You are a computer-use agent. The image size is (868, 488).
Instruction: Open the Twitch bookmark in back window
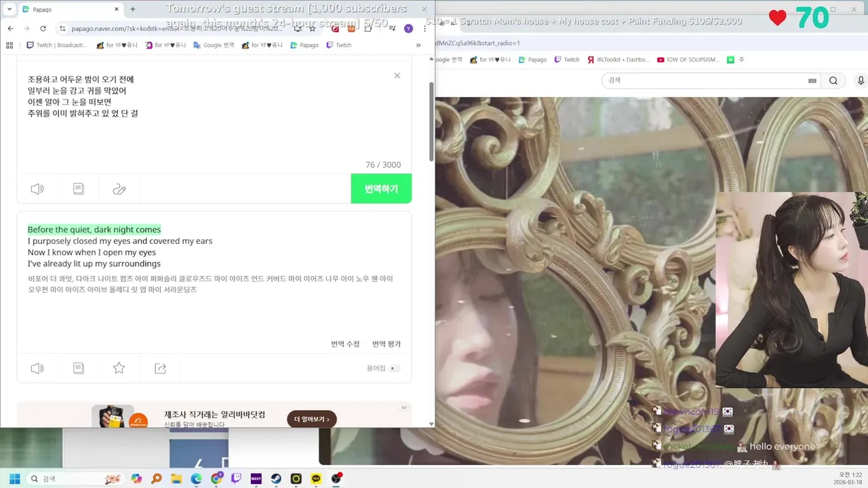[x=567, y=60]
